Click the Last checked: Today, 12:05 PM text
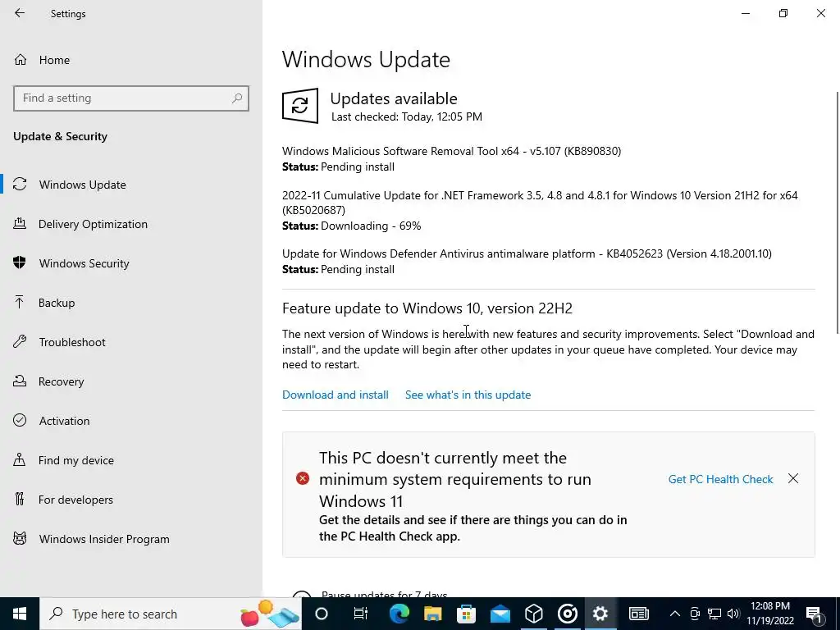 tap(407, 116)
